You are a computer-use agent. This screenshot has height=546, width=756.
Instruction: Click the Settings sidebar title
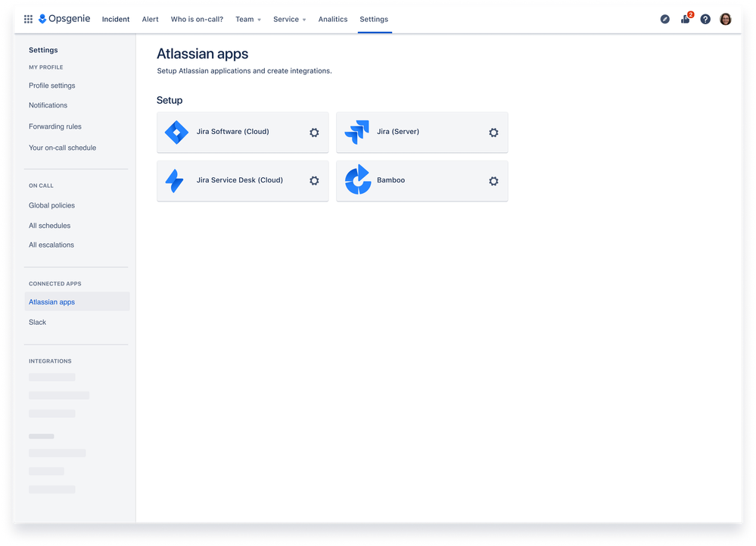[43, 50]
